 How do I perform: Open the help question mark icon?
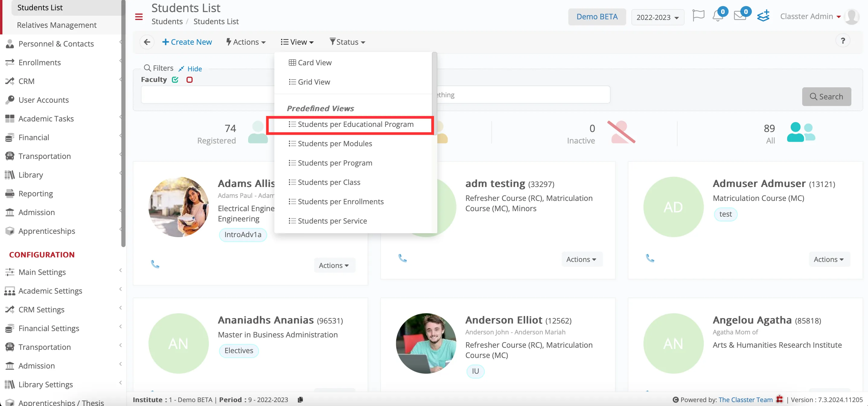[x=843, y=41]
